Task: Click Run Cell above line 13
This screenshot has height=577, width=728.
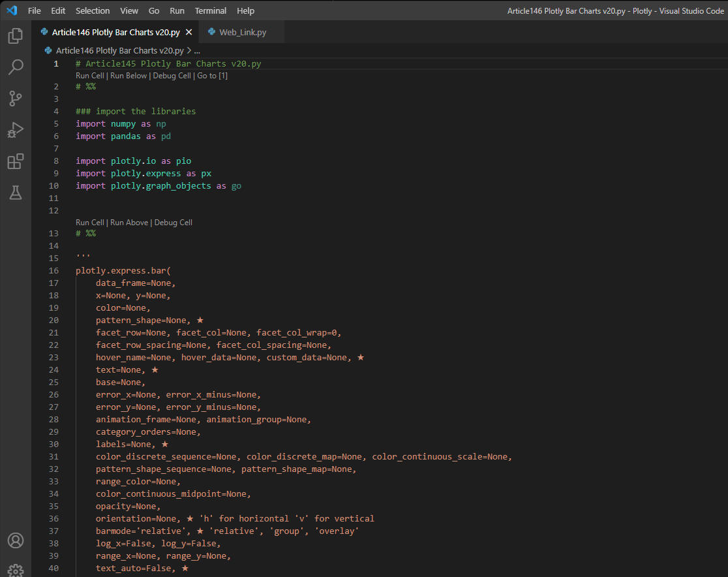Action: click(89, 223)
